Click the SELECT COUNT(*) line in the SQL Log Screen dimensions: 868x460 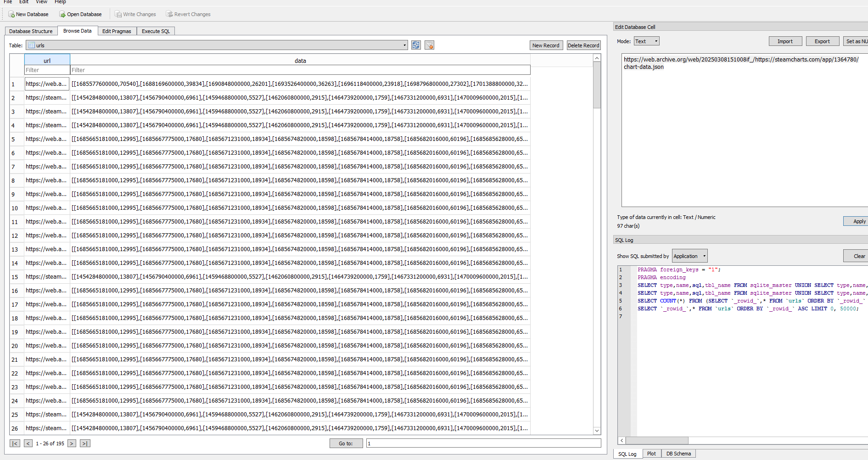[752, 301]
